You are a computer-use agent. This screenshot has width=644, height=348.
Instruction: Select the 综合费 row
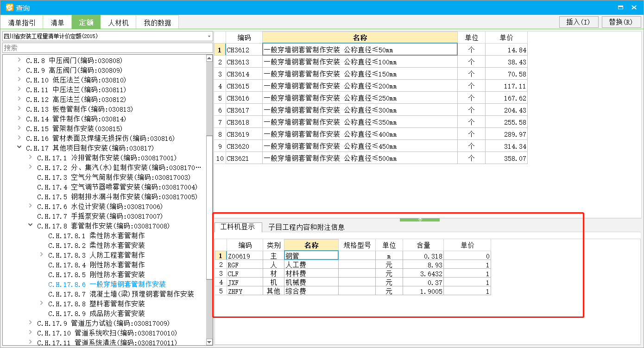(353, 291)
